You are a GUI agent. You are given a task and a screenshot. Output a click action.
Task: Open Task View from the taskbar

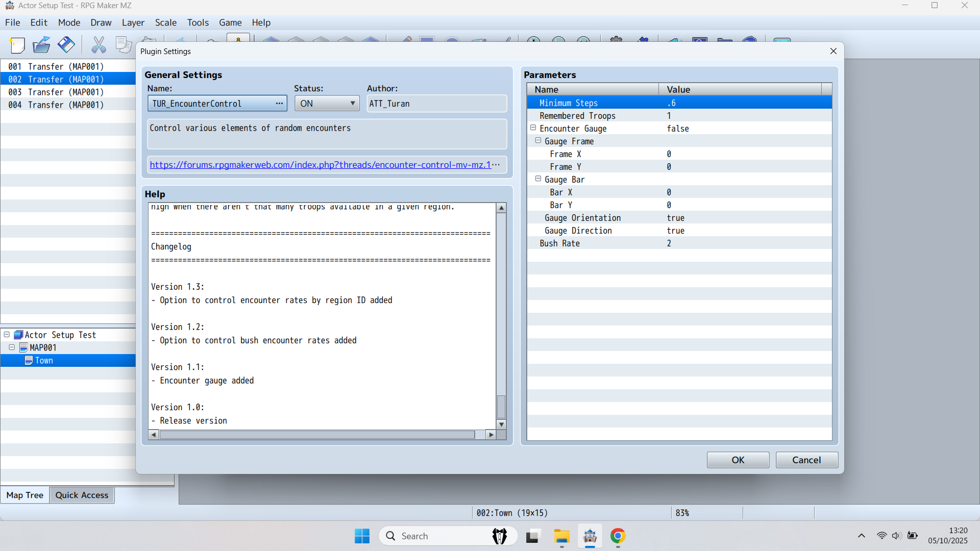coord(532,536)
